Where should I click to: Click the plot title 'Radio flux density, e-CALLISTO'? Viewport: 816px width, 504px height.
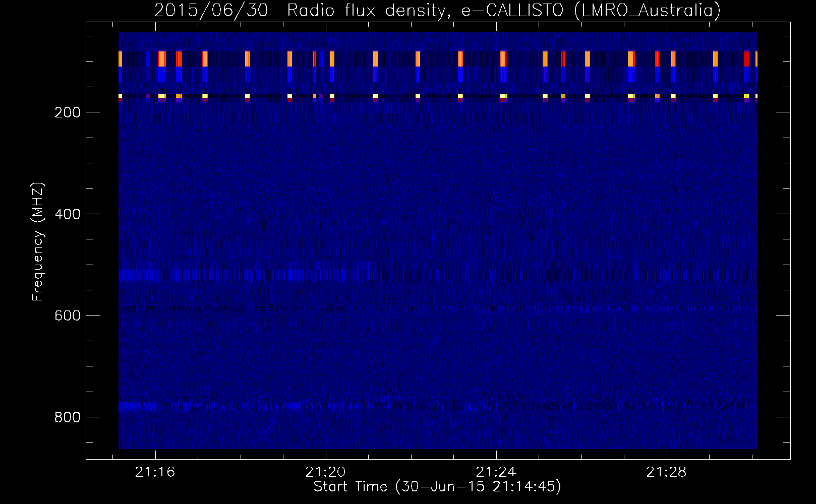[425, 11]
